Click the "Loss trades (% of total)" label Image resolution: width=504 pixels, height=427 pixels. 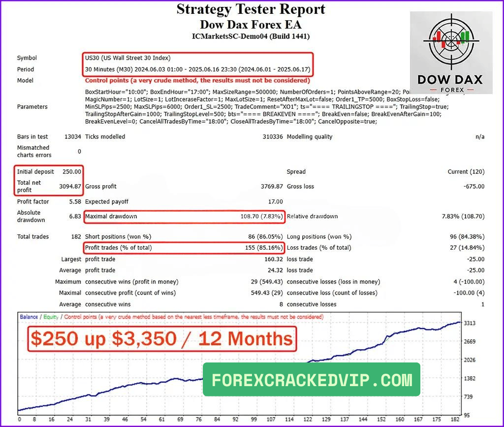coord(319,248)
